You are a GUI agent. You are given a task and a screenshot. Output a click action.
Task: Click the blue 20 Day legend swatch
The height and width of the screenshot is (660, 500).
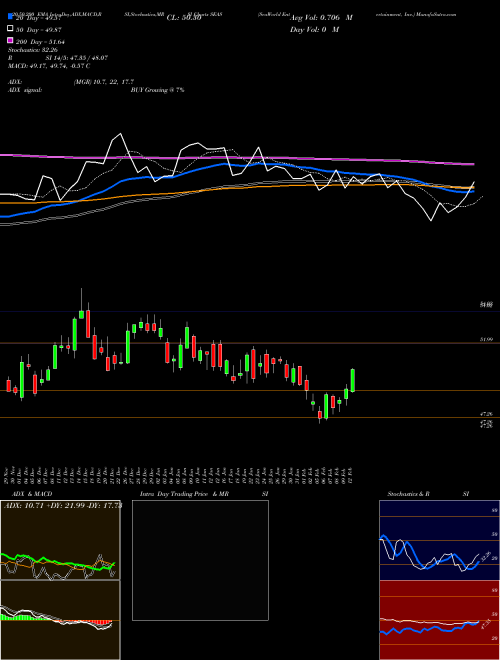10,17
